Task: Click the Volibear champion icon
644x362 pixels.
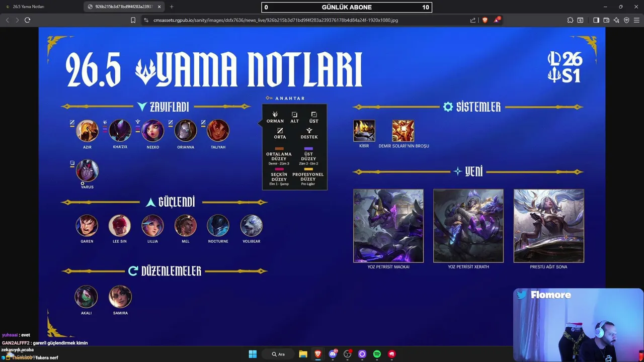Action: pos(251,226)
